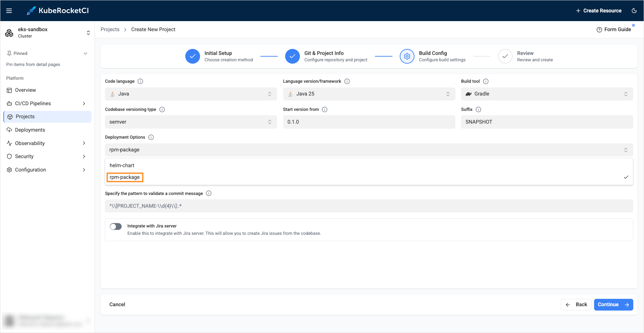Show info for Deployment Options

[x=151, y=137]
